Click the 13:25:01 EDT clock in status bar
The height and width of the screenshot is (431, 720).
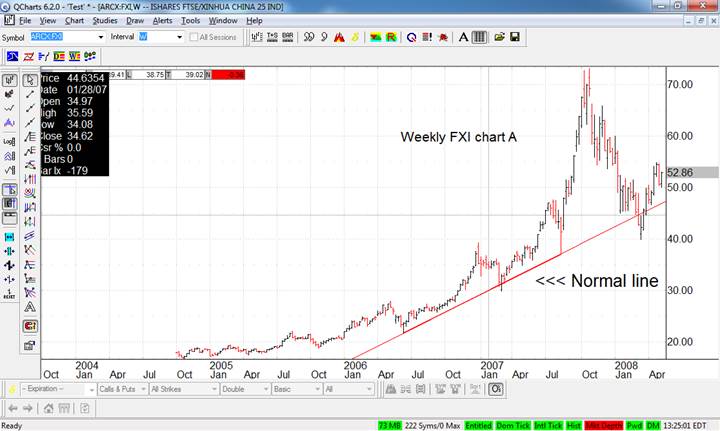685,425
